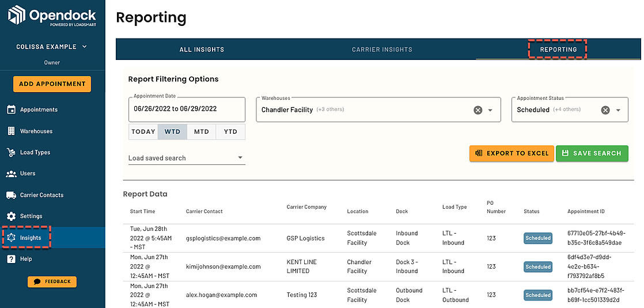Clear the Appointment Status filter
This screenshot has height=308, width=644.
pos(605,110)
